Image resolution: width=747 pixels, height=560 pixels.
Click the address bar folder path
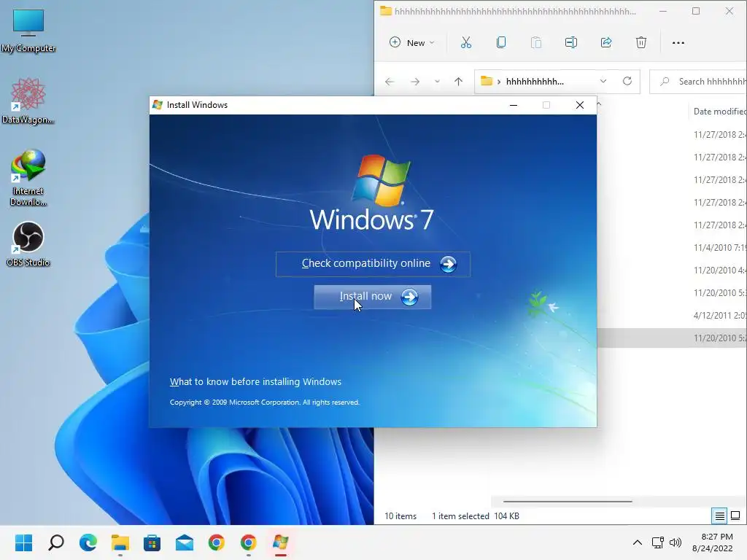tap(535, 82)
